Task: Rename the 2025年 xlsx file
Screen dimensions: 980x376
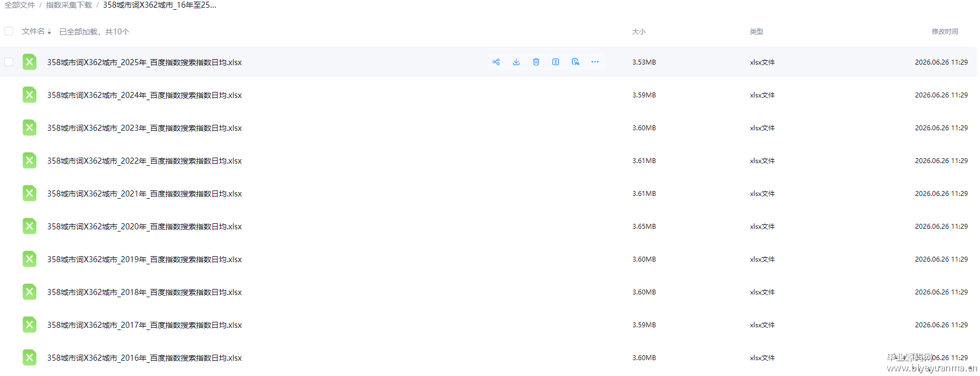Action: pos(556,62)
